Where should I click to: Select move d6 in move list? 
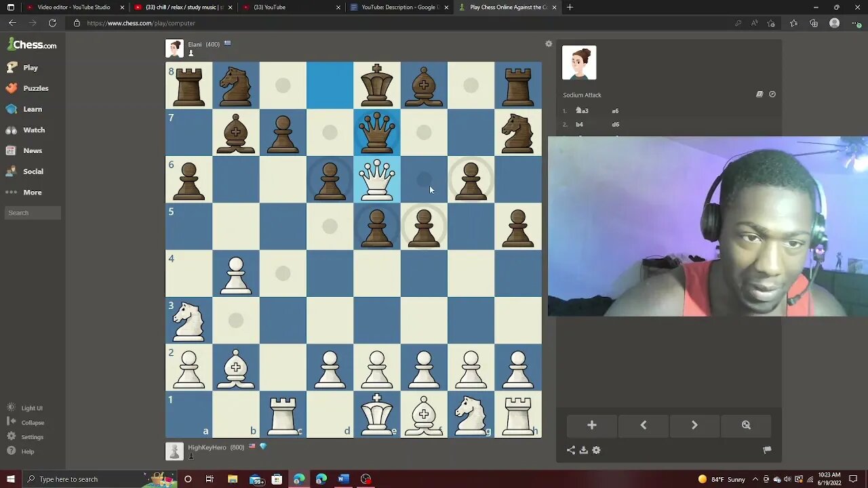(615, 124)
